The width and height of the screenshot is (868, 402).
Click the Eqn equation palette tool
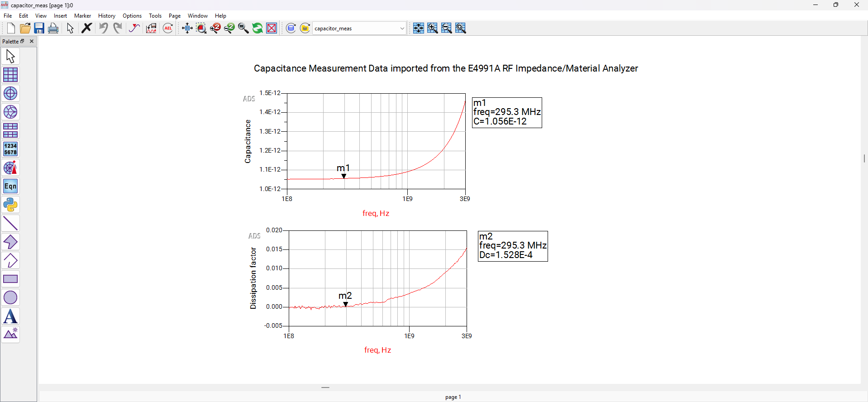(10, 187)
